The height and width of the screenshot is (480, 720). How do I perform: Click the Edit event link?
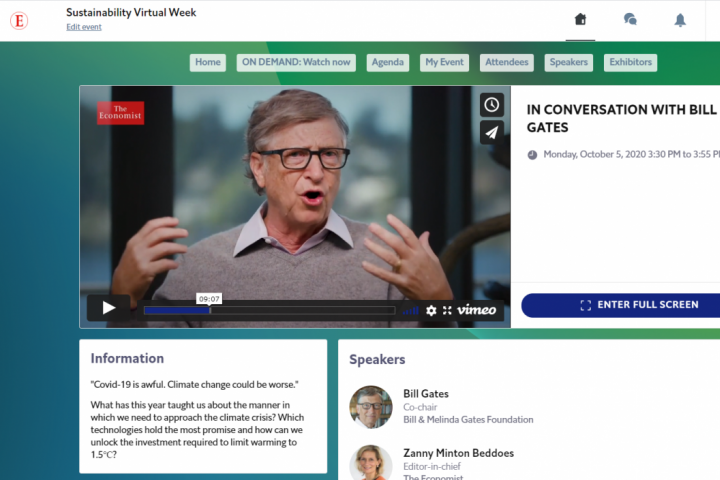(84, 27)
